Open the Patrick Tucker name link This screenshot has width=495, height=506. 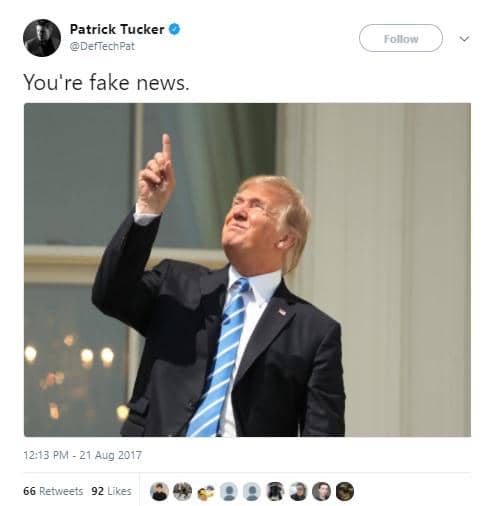(x=117, y=29)
